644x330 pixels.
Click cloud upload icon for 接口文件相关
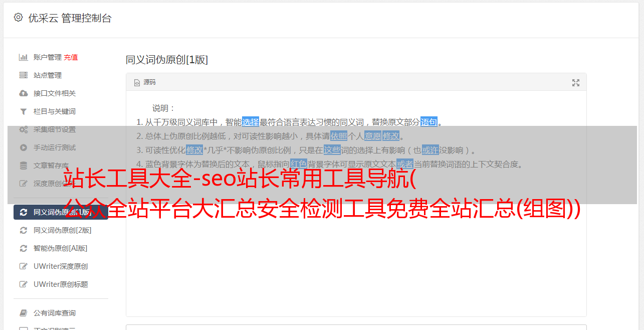(23, 93)
